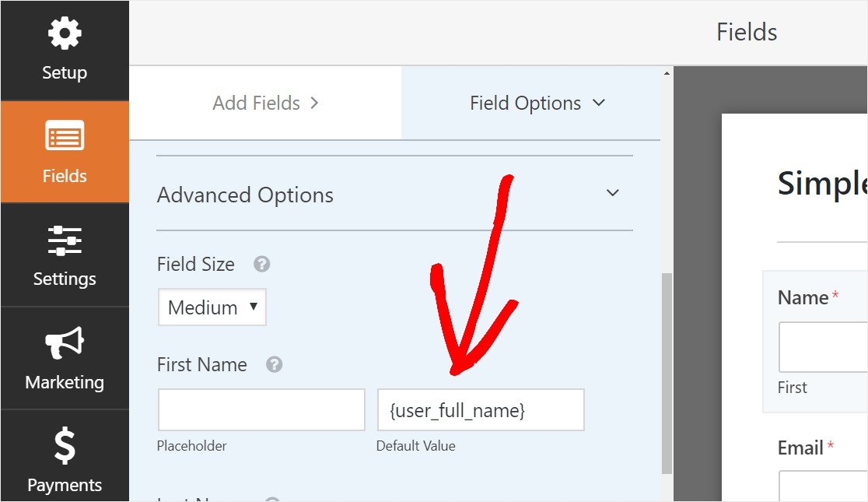The height and width of the screenshot is (502, 868).
Task: Expand the Field Options chevron
Action: click(x=598, y=103)
